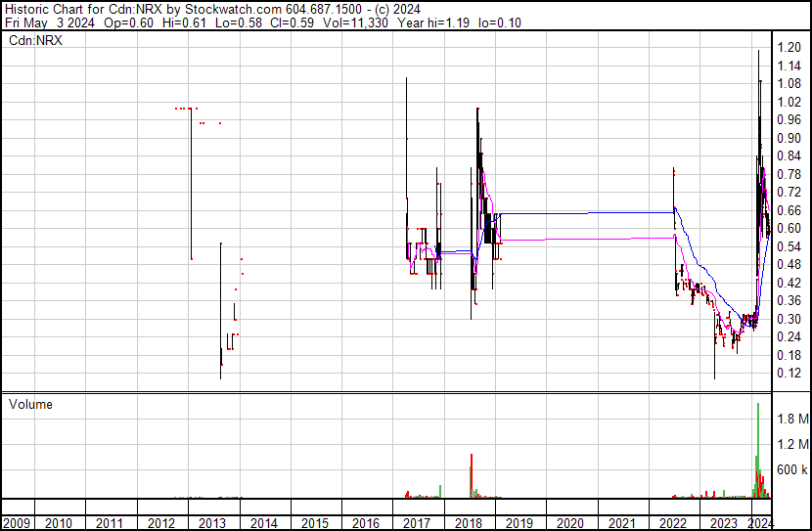Viewport: 812px width, 531px height.
Task: Click the 0.42 price axis label
Action: [789, 283]
